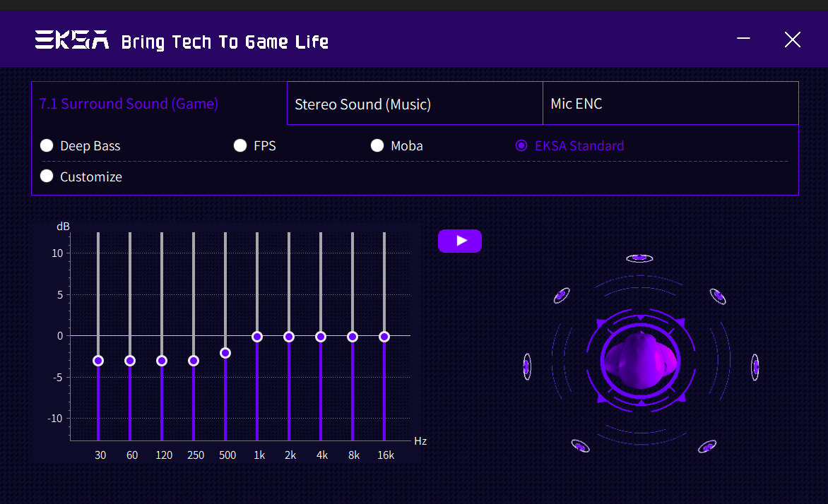Click the rear right speaker icon
The width and height of the screenshot is (828, 504).
pyautogui.click(x=707, y=447)
